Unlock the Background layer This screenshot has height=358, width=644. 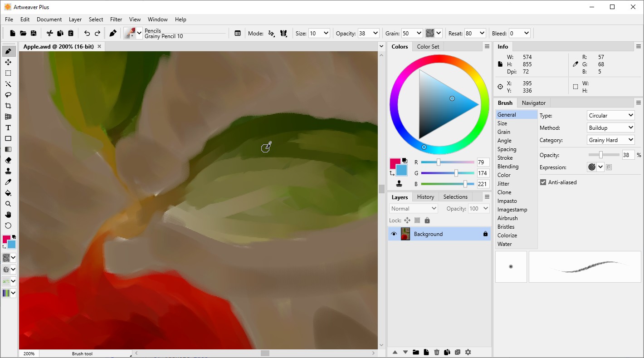pyautogui.click(x=485, y=234)
